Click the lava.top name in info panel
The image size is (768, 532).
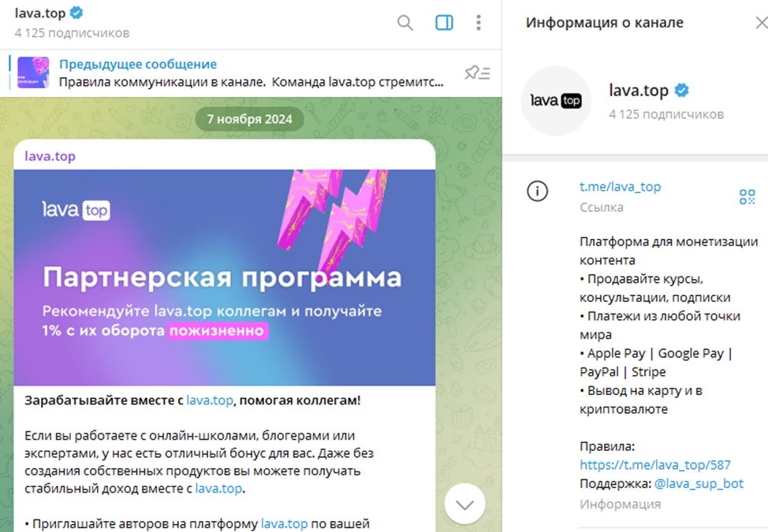639,90
